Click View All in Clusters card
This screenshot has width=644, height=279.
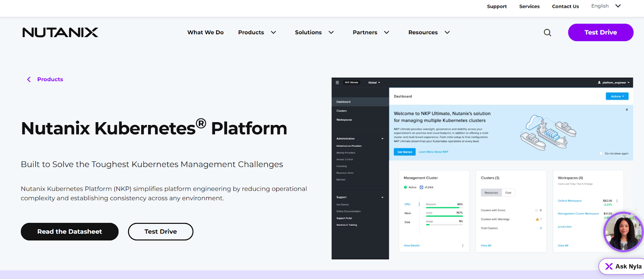click(x=486, y=246)
